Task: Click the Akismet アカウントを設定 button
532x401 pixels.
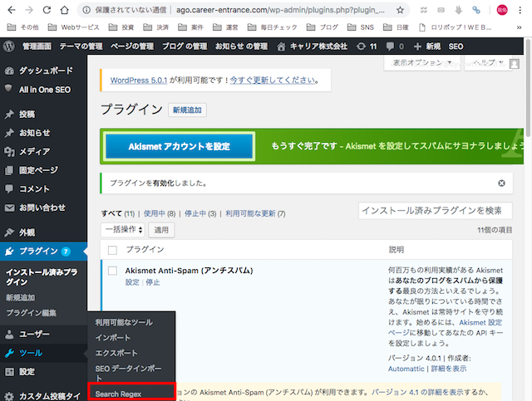Action: click(179, 146)
